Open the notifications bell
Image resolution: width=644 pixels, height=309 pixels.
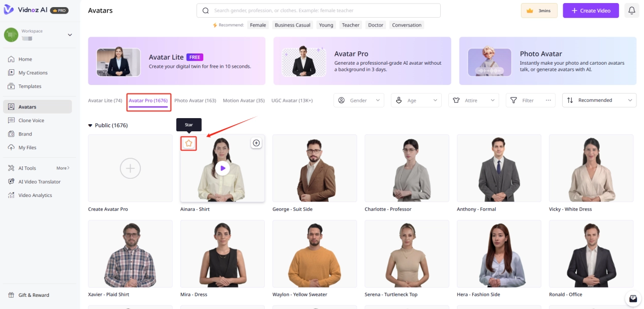click(632, 10)
